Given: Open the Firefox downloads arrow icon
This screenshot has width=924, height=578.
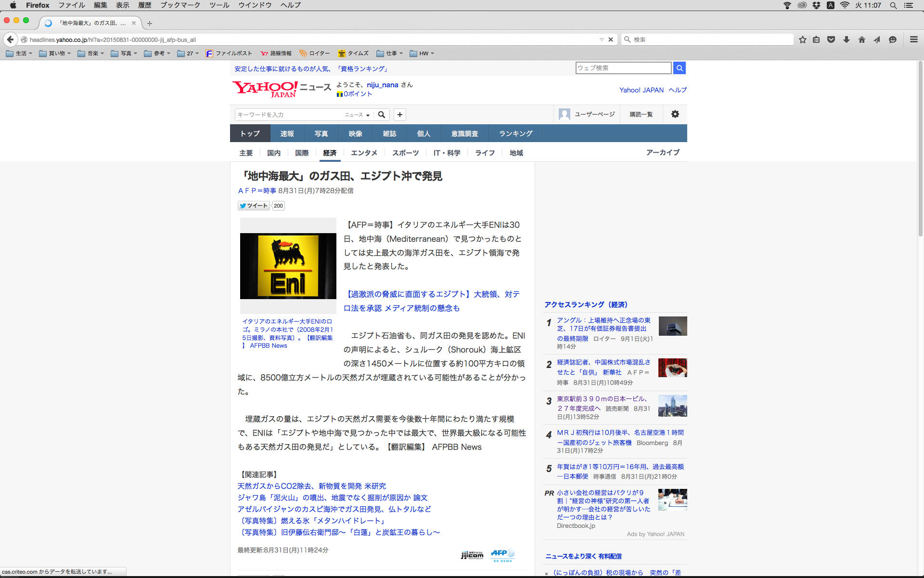Looking at the screenshot, I should (847, 39).
